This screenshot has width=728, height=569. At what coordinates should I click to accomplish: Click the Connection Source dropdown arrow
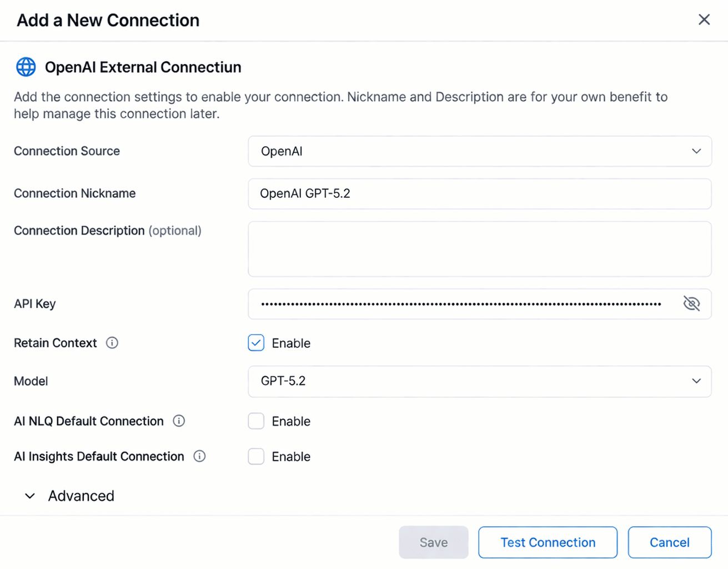(x=696, y=151)
